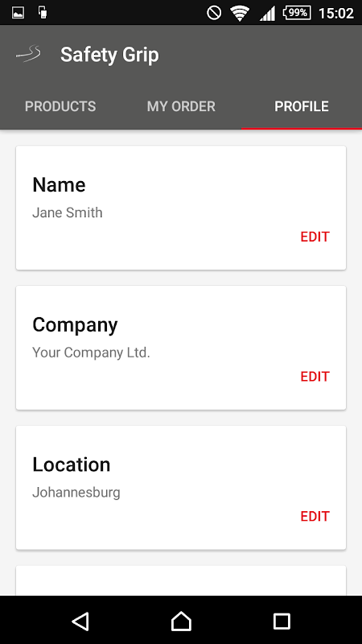Go to the Android home screen
Viewport: 362px width, 644px height.
point(181,621)
